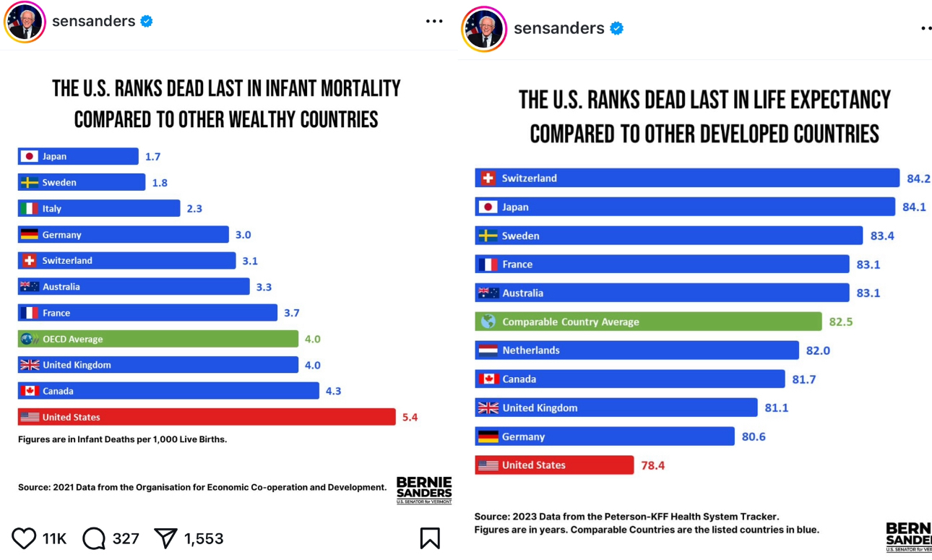The image size is (932, 560).
Task: Click the red United States 5.4 bar
Action: click(207, 417)
